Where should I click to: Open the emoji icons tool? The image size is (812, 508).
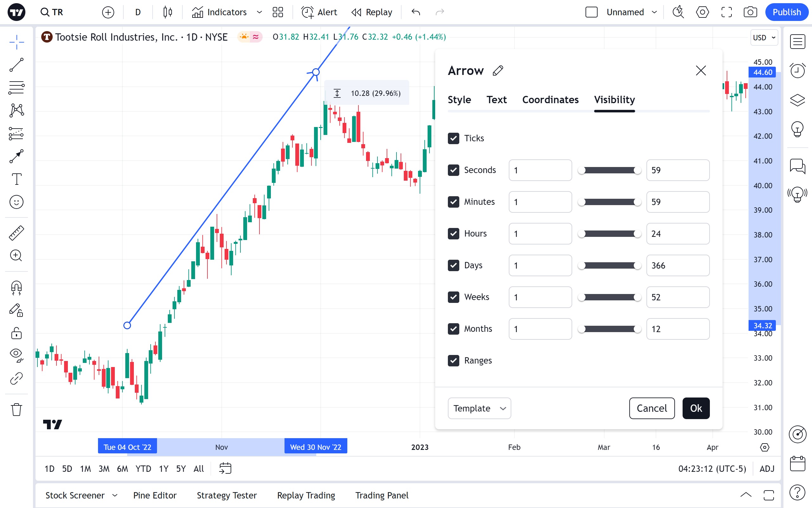16,202
